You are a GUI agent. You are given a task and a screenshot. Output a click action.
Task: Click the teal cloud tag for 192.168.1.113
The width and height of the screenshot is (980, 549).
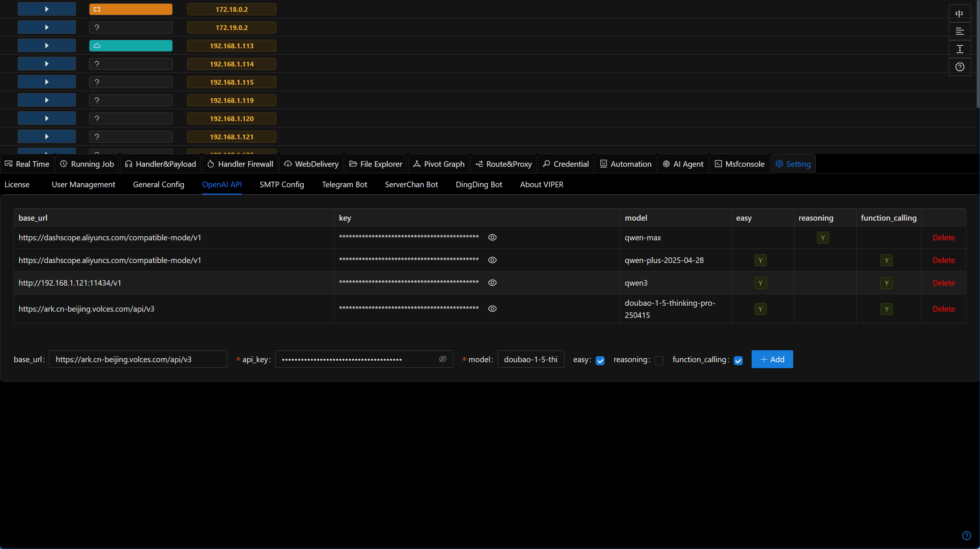tap(131, 46)
